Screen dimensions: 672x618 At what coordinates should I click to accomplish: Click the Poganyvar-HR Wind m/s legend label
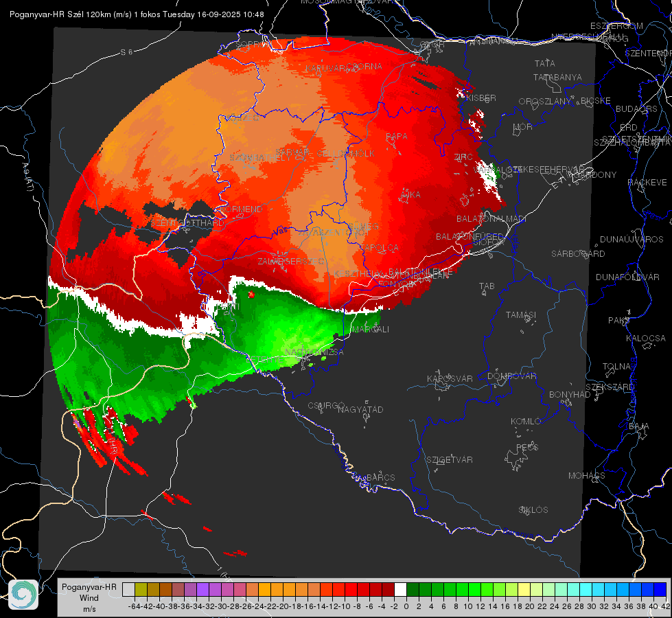89,598
